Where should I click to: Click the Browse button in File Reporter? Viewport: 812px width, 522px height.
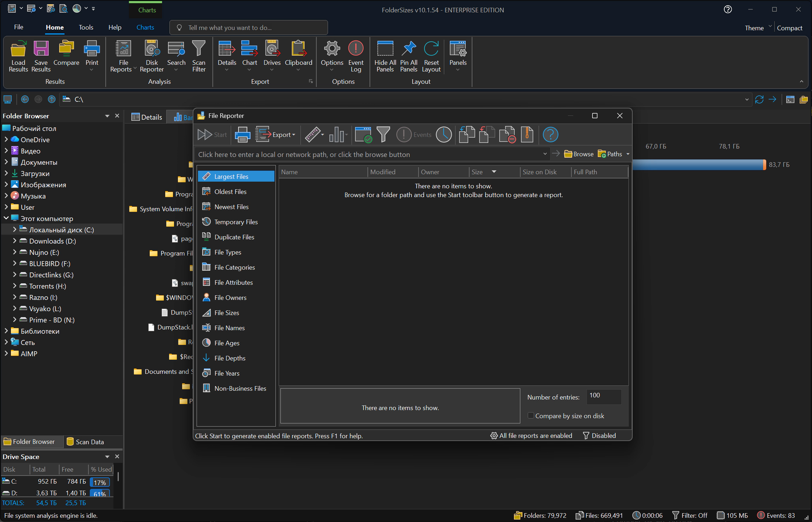[x=579, y=154]
